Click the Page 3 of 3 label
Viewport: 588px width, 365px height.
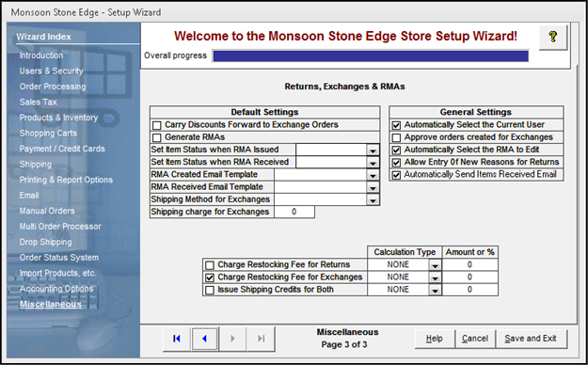click(x=344, y=344)
